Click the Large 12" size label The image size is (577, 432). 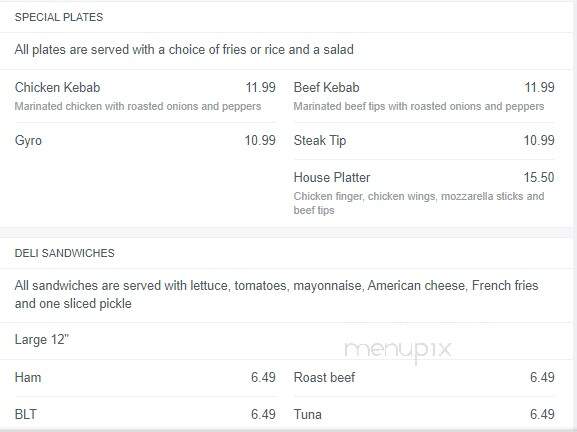point(42,339)
